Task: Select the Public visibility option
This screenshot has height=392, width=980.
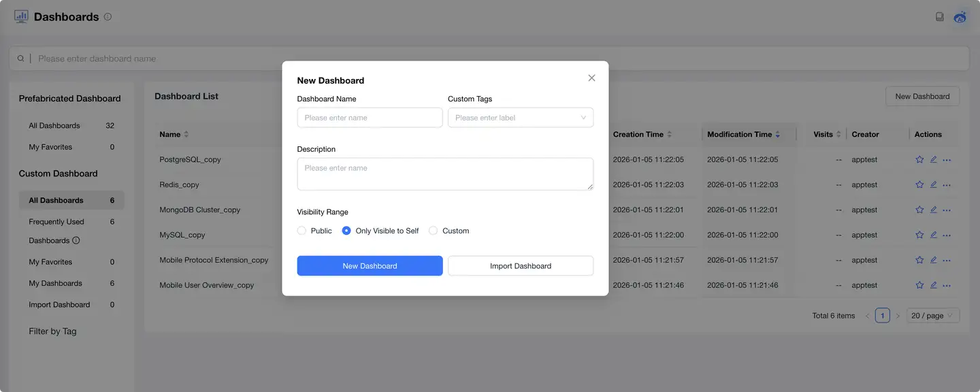Action: 301,230
